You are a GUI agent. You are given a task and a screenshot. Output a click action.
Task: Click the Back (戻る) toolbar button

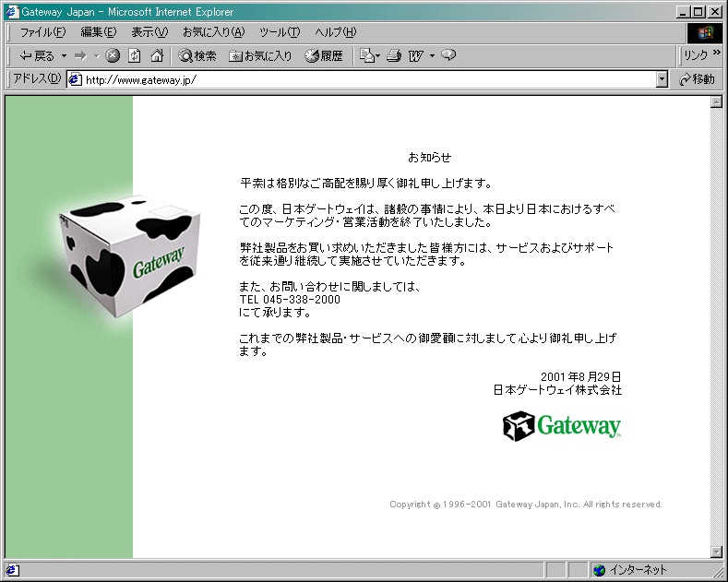[x=37, y=56]
